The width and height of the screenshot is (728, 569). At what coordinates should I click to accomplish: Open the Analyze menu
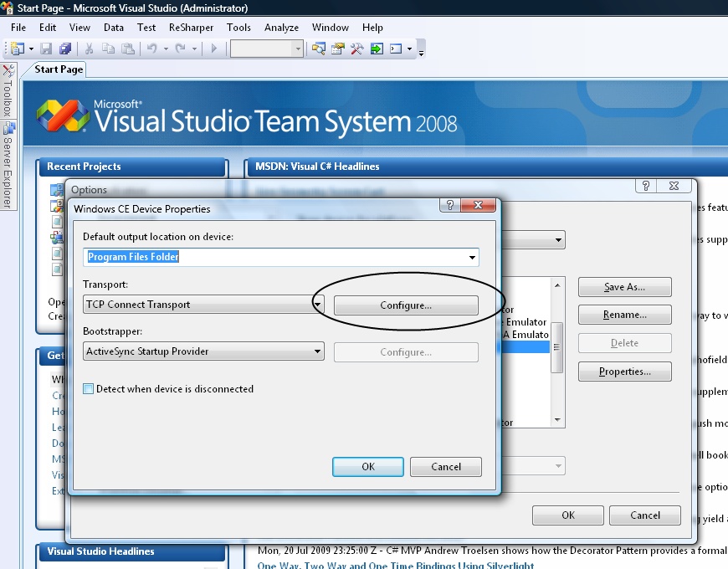click(x=281, y=28)
